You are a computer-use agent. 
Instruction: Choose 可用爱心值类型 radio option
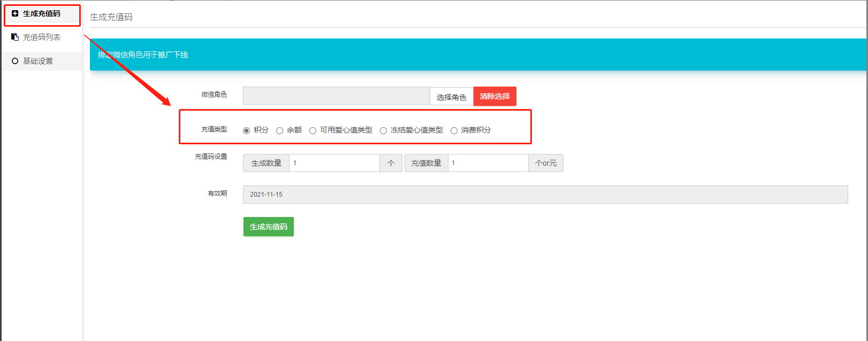point(313,130)
